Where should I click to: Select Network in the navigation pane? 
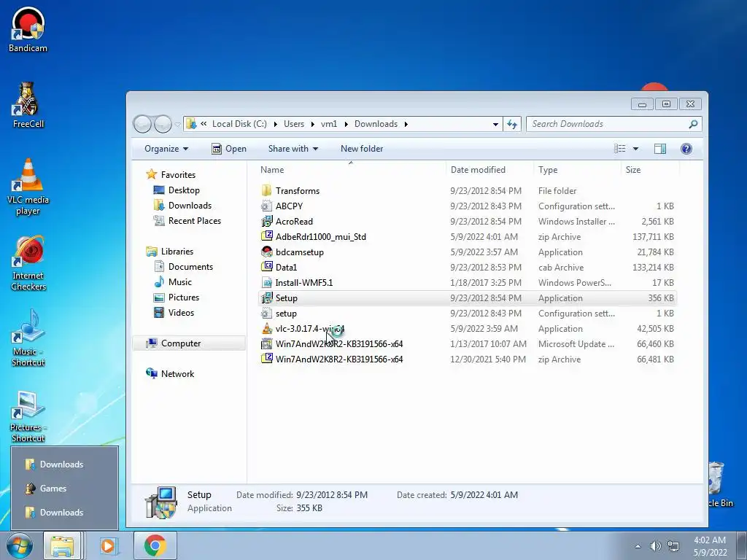170,374
